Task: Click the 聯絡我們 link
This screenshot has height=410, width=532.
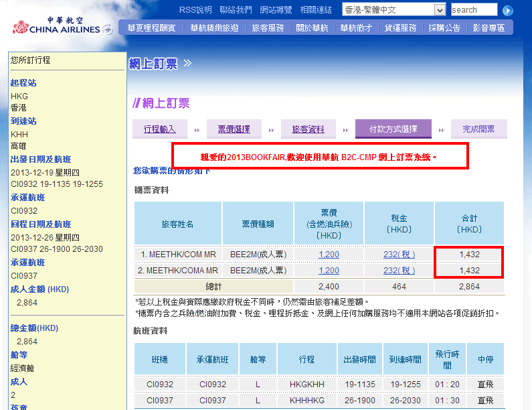Action: pos(236,10)
